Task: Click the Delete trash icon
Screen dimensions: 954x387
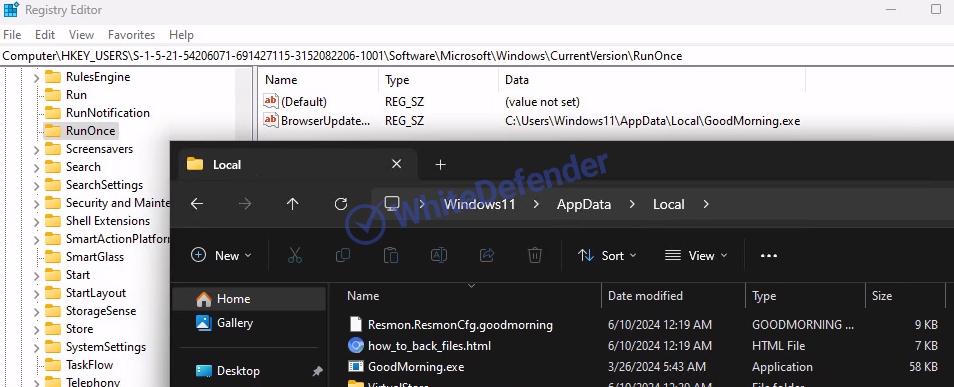Action: 534,256
